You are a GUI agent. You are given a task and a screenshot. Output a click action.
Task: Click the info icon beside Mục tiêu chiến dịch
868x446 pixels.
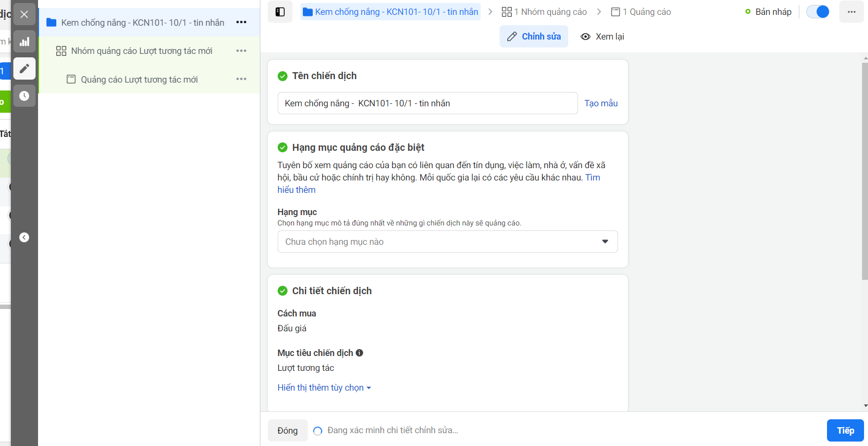pos(360,353)
